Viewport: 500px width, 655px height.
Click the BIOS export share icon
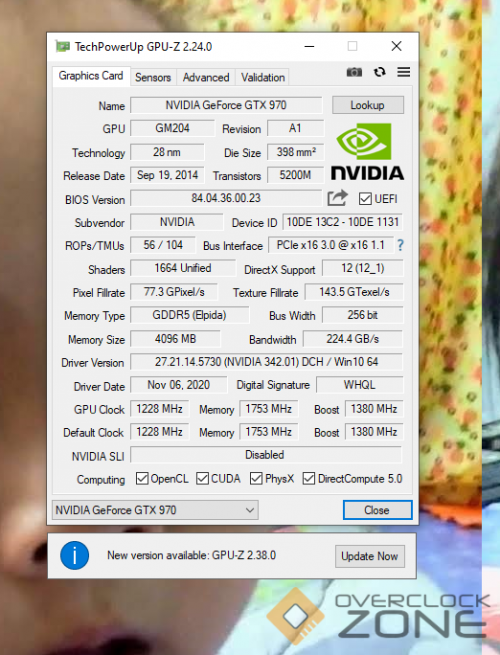point(337,198)
